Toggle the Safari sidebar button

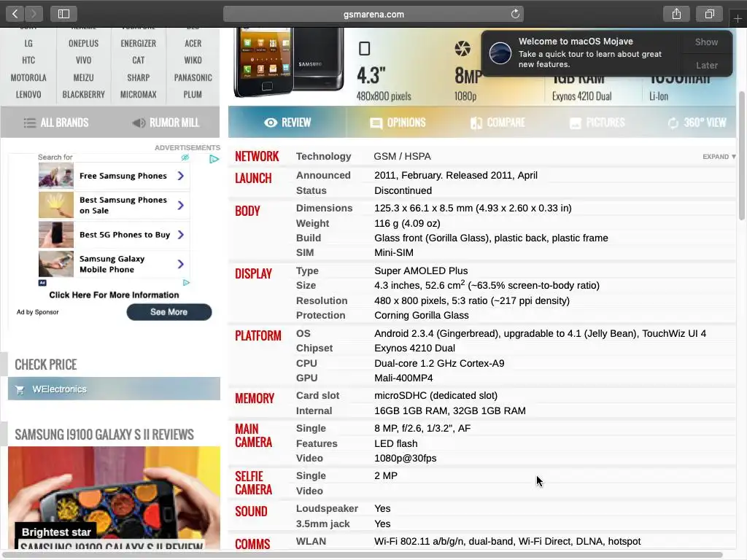63,14
